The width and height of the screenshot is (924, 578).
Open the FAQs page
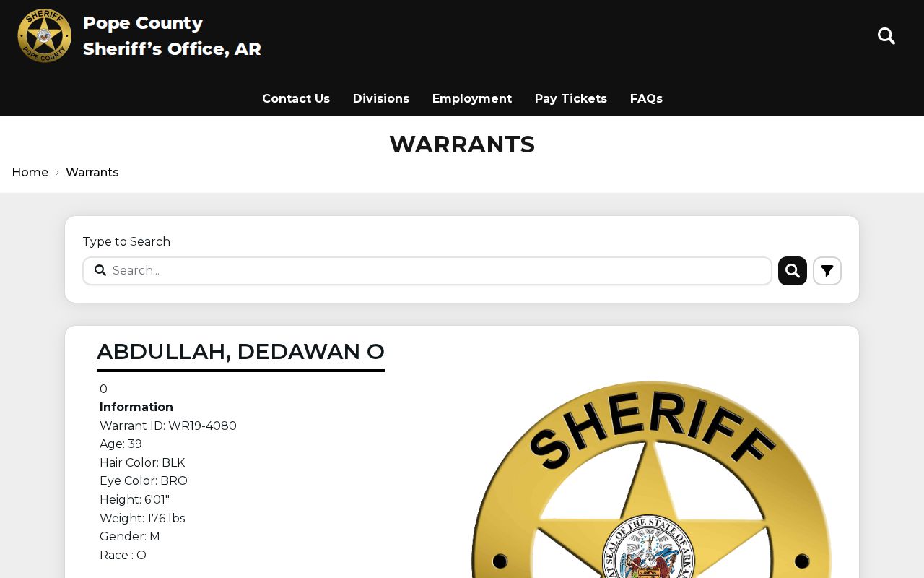pyautogui.click(x=646, y=98)
